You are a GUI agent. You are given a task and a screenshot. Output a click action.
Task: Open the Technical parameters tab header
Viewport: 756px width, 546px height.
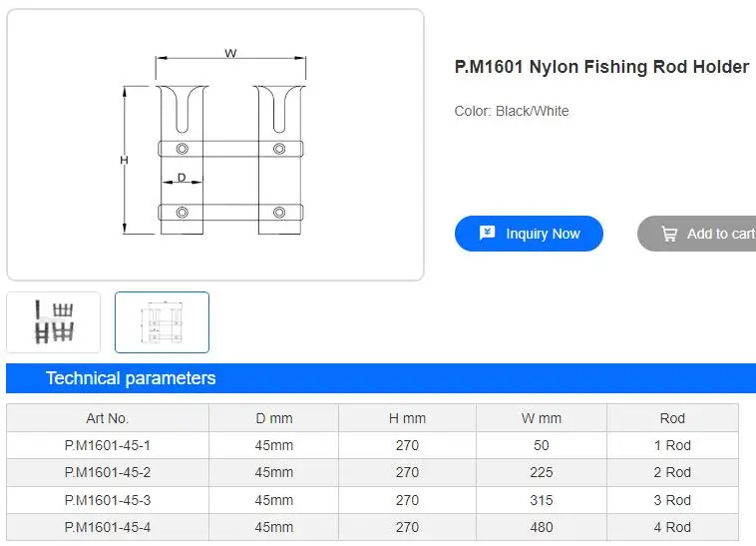[131, 378]
